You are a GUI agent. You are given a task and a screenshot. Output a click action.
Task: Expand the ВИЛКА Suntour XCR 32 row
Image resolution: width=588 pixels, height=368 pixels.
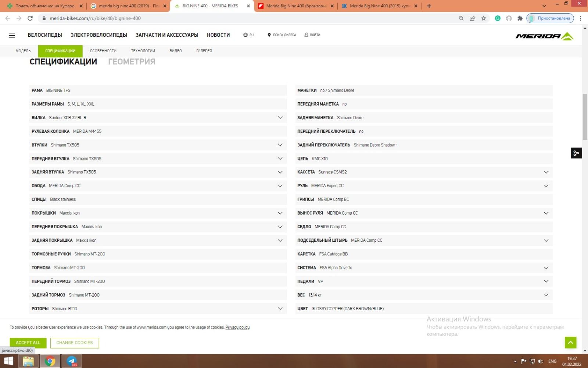point(158,118)
